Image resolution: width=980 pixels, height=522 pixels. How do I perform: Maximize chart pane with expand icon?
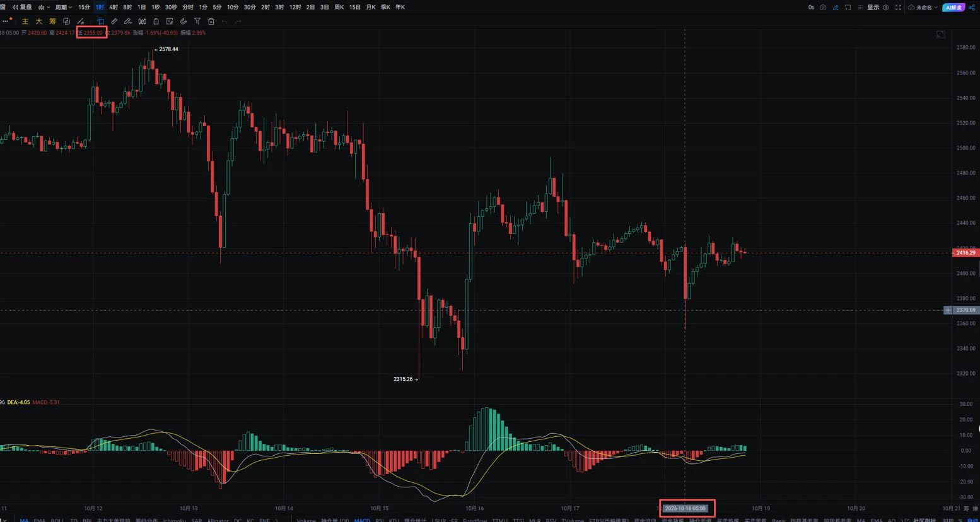coord(940,34)
